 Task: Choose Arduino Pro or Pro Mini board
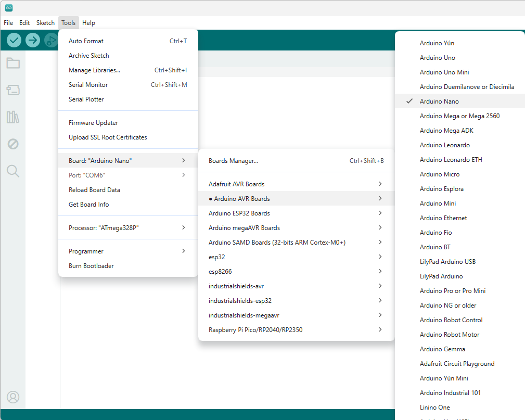pos(460,291)
